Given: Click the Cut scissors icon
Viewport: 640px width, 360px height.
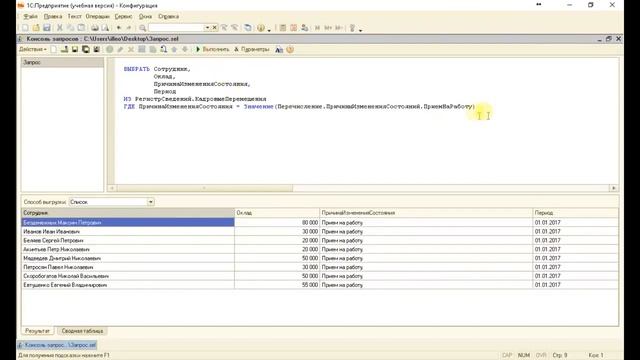Looking at the screenshot, I should pyautogui.click(x=60, y=28).
